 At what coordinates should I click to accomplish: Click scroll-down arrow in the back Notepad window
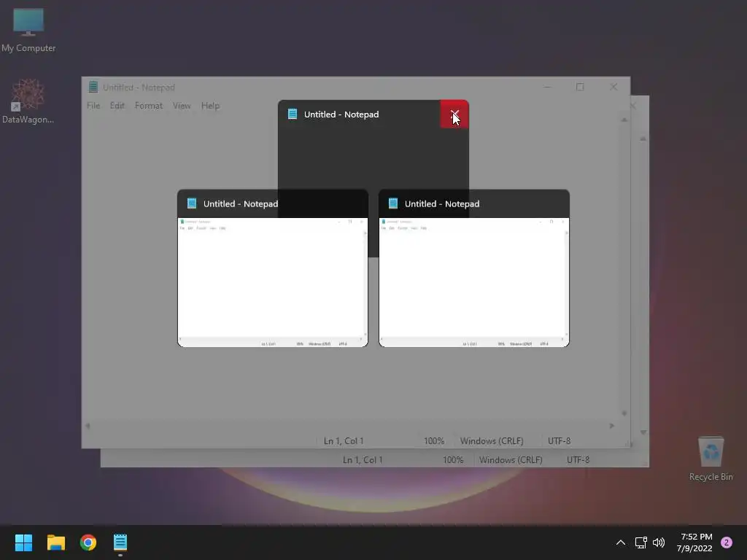(x=643, y=432)
